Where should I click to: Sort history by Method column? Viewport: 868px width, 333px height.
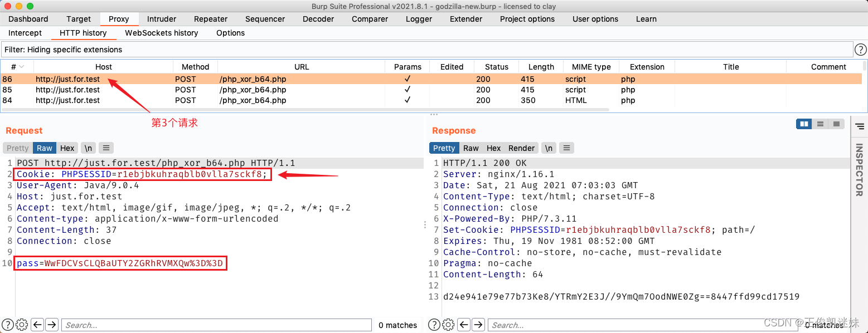coord(196,67)
